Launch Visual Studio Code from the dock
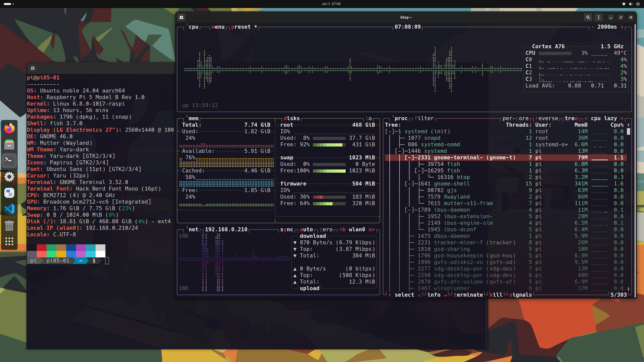 [9, 209]
